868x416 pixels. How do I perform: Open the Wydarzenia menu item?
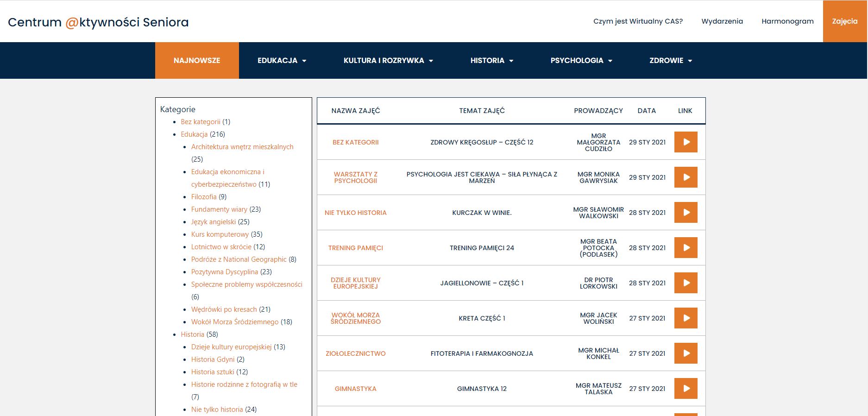(722, 21)
